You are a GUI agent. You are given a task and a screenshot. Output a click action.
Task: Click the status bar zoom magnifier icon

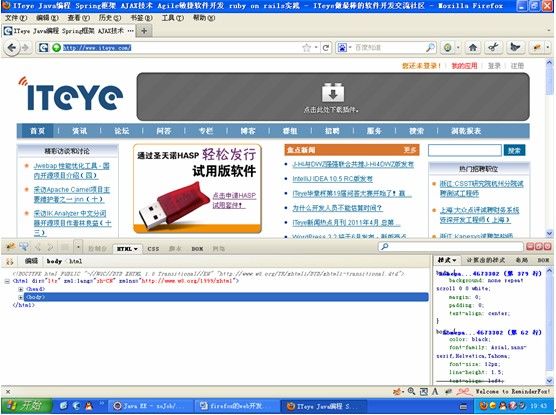point(411,391)
